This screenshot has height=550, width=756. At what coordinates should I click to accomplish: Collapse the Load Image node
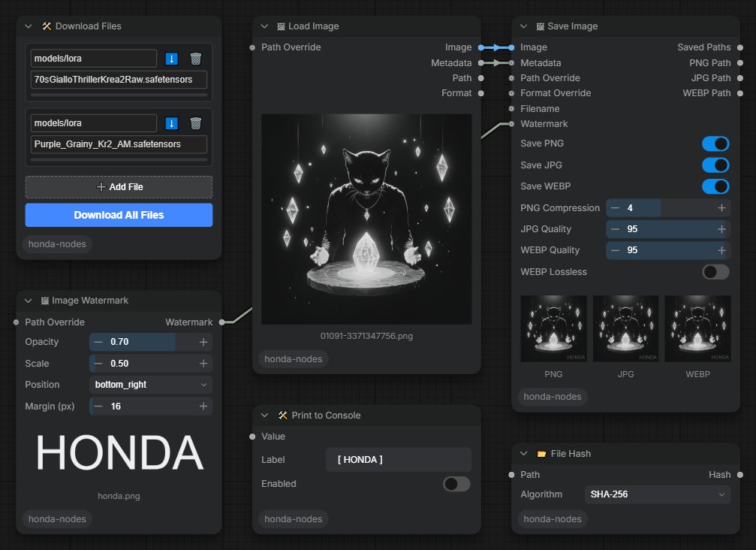[264, 26]
